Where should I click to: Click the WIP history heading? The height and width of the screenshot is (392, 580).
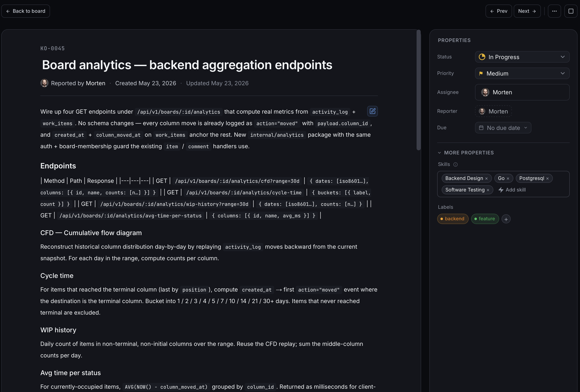[58, 330]
